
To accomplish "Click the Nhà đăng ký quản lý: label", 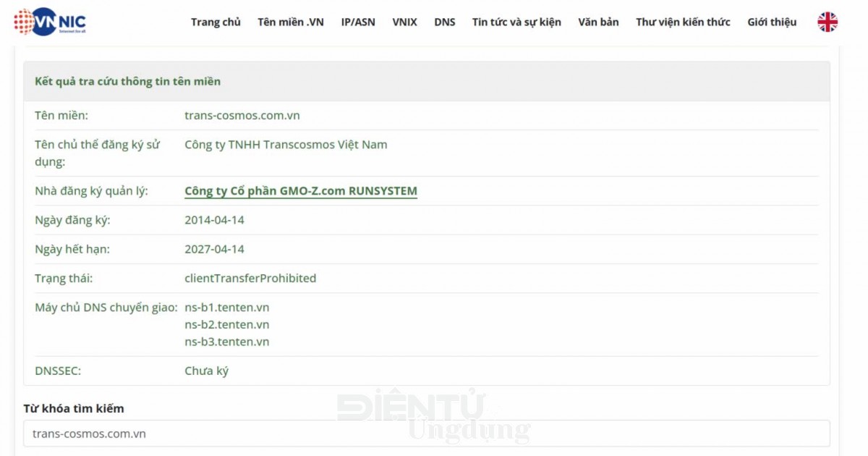I will (x=91, y=191).
